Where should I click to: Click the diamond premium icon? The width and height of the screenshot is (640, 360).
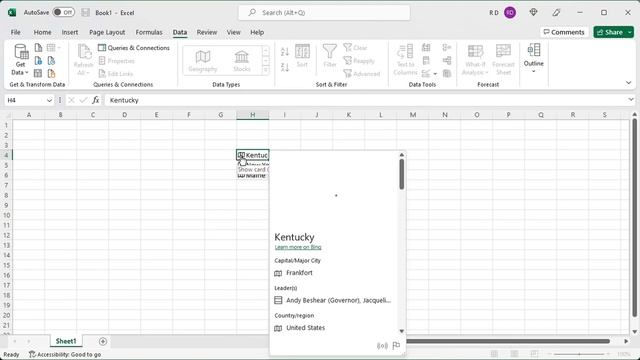[x=533, y=12]
